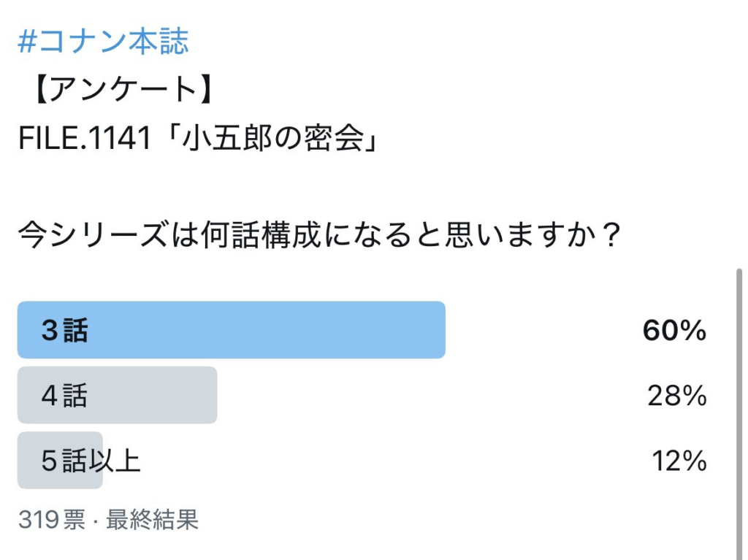Click the 12% percentage label
Image resolution: width=748 pixels, height=560 pixels.
pyautogui.click(x=679, y=461)
